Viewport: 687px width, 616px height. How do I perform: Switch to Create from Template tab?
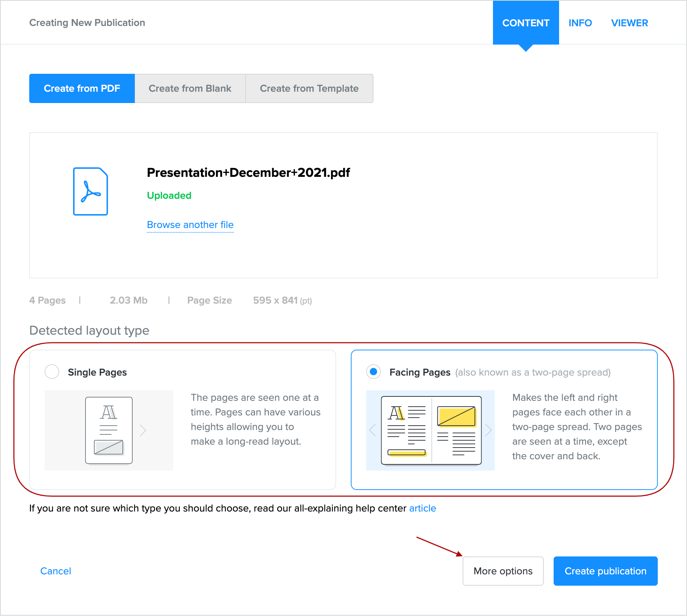(x=309, y=88)
